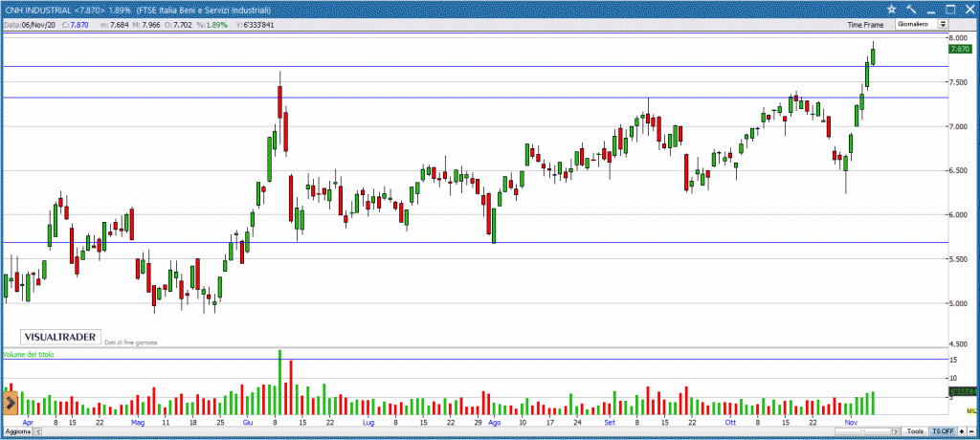Image resolution: width=980 pixels, height=440 pixels.
Task: Click the Set date axis label
Action: tap(610, 423)
